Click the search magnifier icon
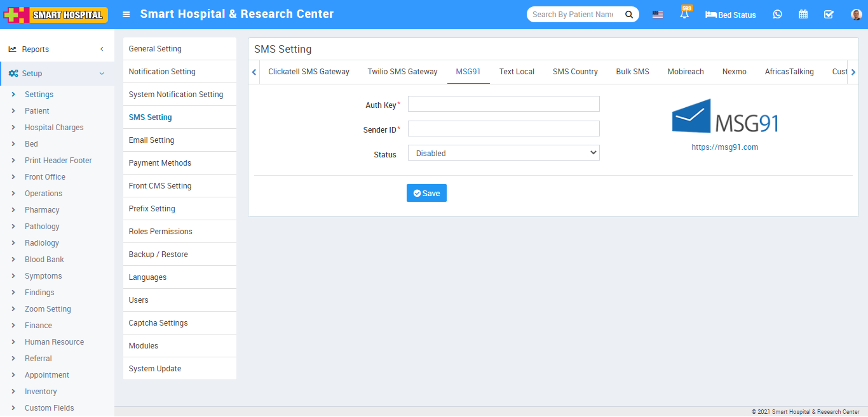Image resolution: width=868 pixels, height=417 pixels. pos(628,15)
